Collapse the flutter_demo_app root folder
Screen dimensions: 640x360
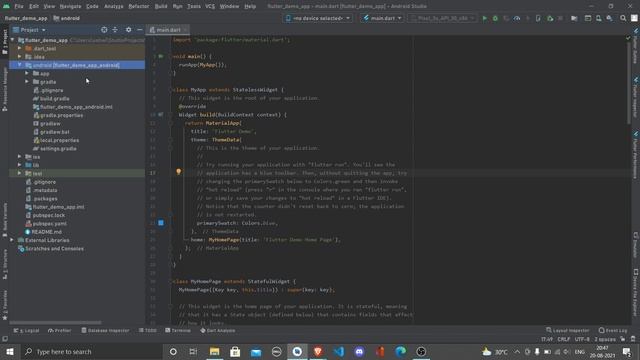pos(13,40)
